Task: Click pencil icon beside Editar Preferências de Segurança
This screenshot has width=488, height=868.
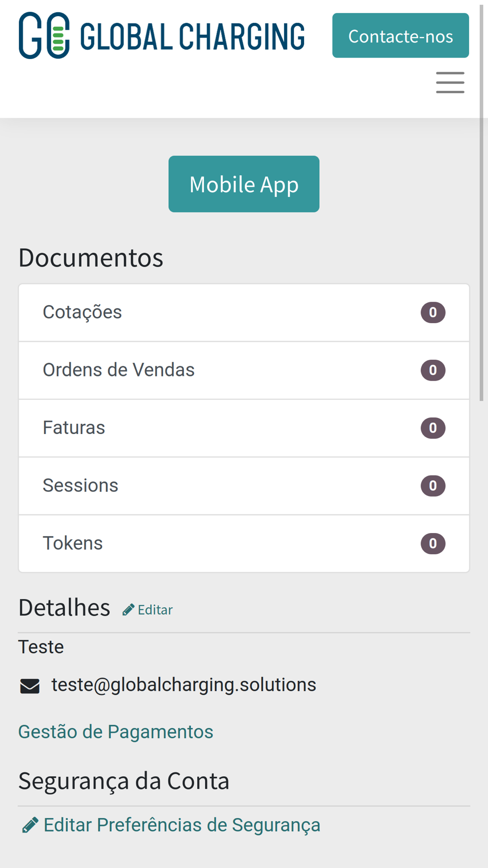Action: (x=30, y=825)
